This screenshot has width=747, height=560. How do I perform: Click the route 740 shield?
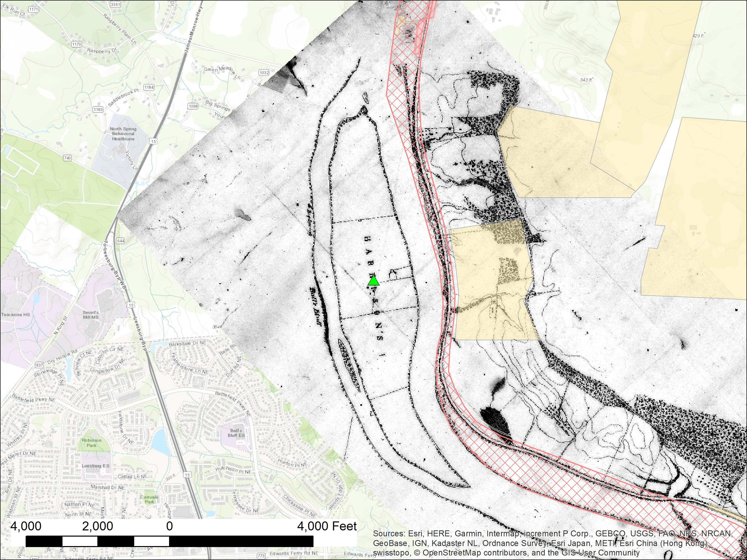click(x=67, y=158)
